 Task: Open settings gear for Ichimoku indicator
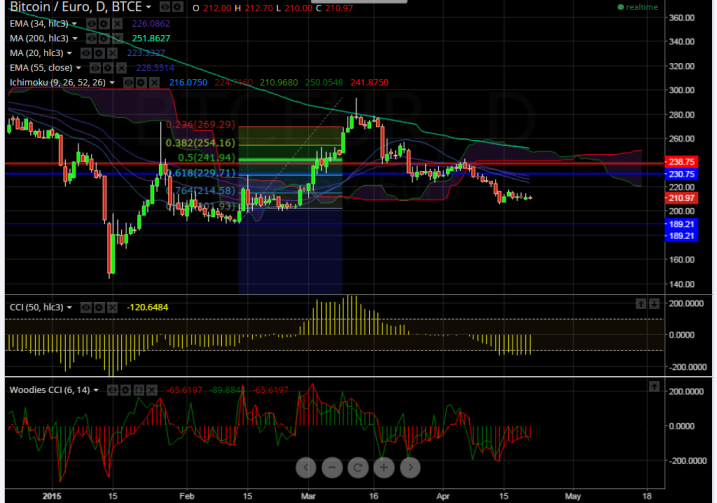141,83
